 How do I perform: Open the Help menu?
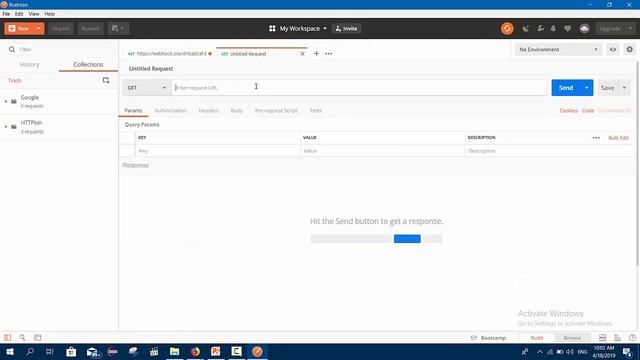pyautogui.click(x=49, y=14)
